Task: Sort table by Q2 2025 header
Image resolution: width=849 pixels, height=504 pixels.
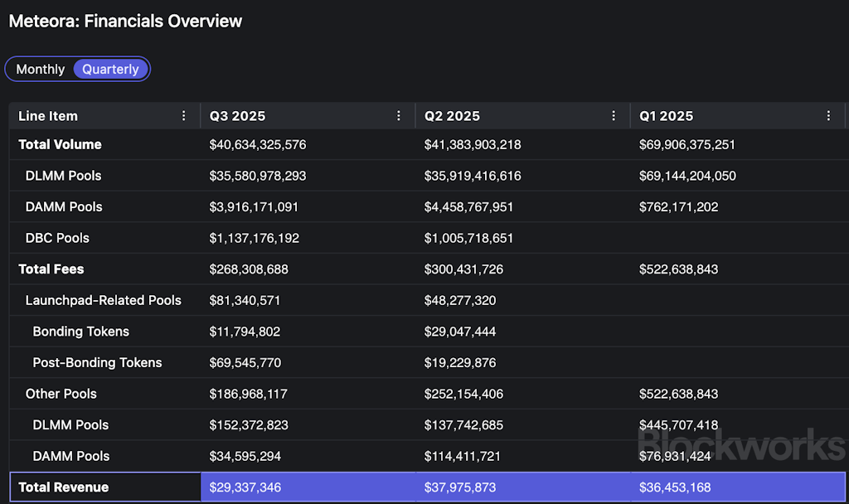Action: [452, 116]
